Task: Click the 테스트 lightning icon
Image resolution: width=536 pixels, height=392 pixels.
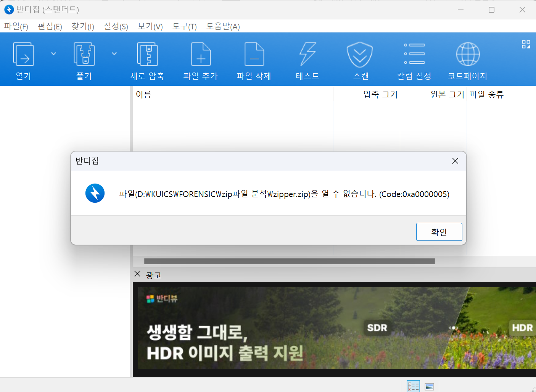Action: 307,54
